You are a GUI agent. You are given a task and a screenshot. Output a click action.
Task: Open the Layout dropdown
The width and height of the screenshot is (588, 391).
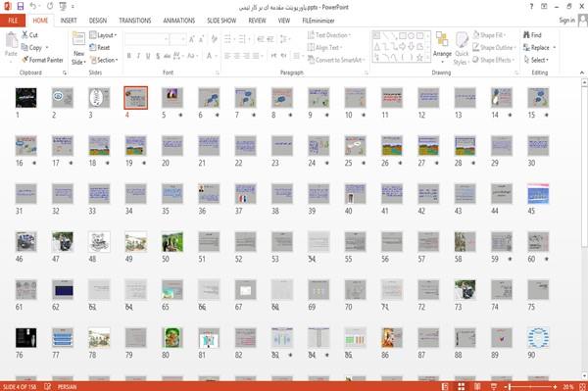click(x=103, y=35)
